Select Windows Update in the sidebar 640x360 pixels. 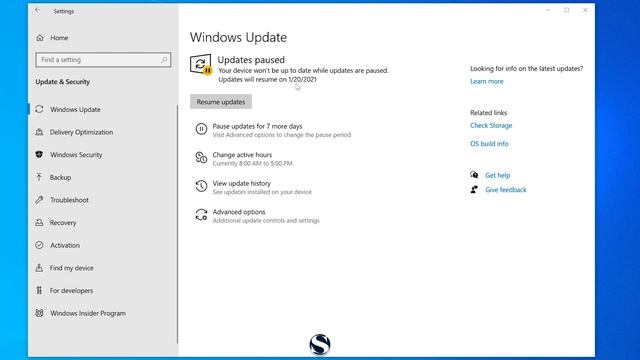point(75,109)
